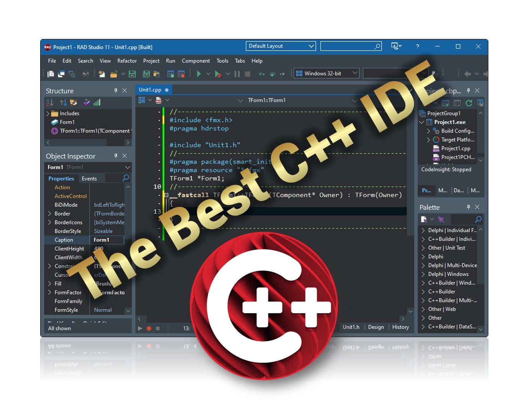Click the New Items toolbar icon
The image size is (532, 406).
tap(101, 74)
